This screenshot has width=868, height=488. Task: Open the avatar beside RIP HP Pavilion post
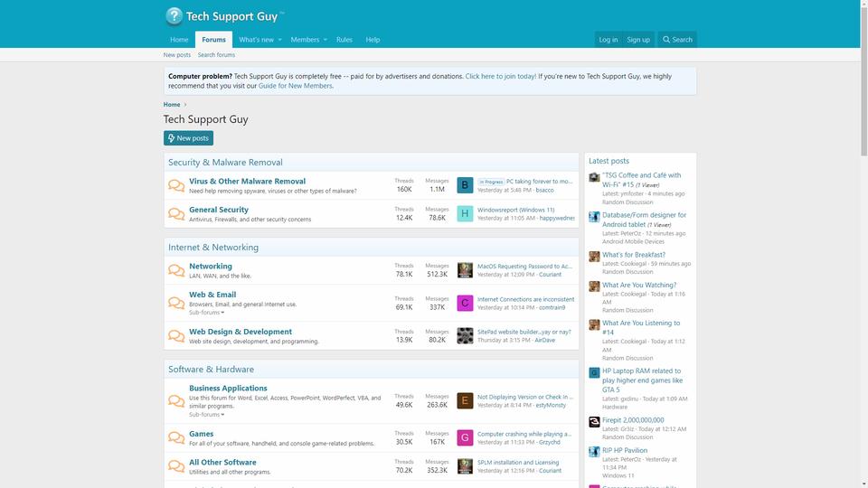coord(594,452)
